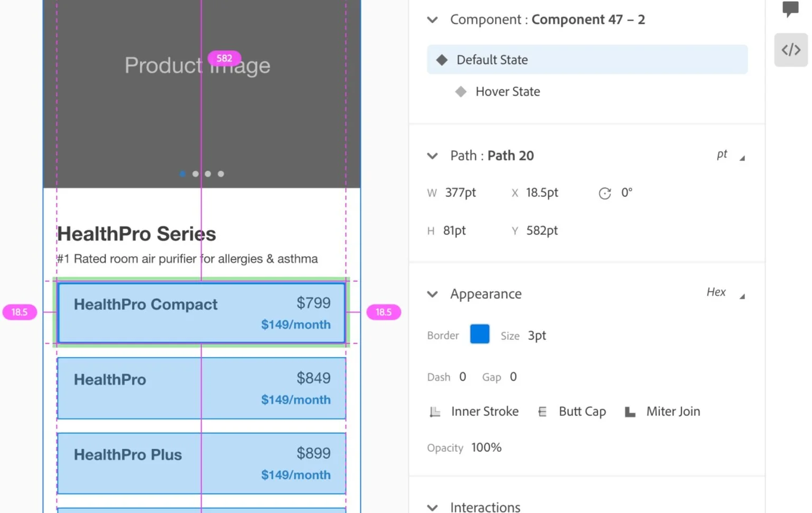Image resolution: width=812 pixels, height=513 pixels.
Task: Collapse the Component section chevron
Action: click(433, 20)
